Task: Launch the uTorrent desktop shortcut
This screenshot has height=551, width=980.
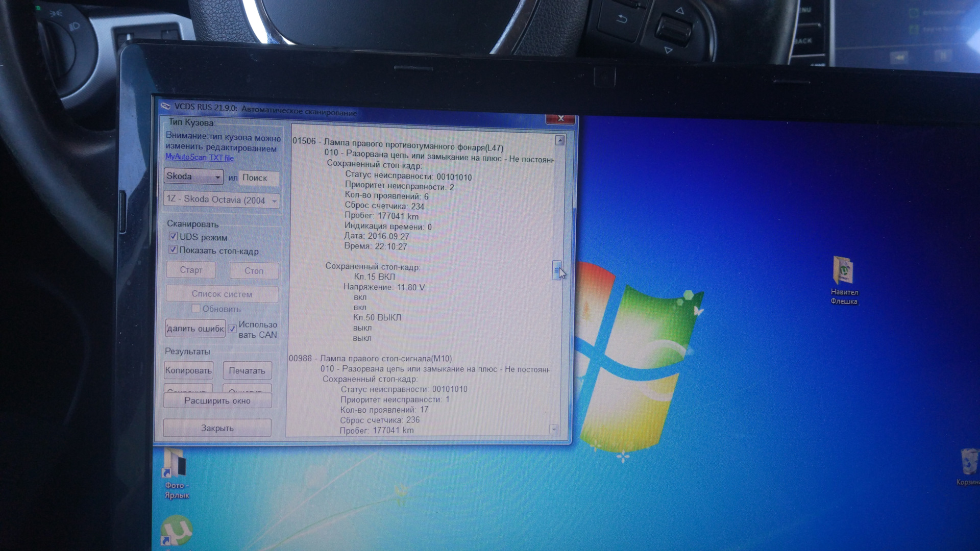Action: 177,531
